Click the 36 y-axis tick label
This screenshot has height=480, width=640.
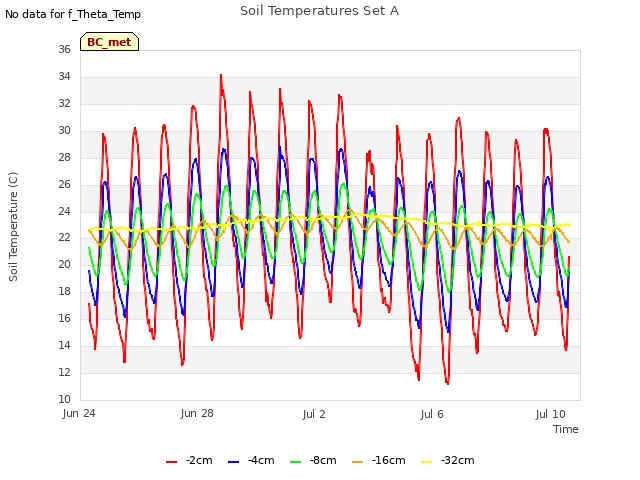[64, 49]
